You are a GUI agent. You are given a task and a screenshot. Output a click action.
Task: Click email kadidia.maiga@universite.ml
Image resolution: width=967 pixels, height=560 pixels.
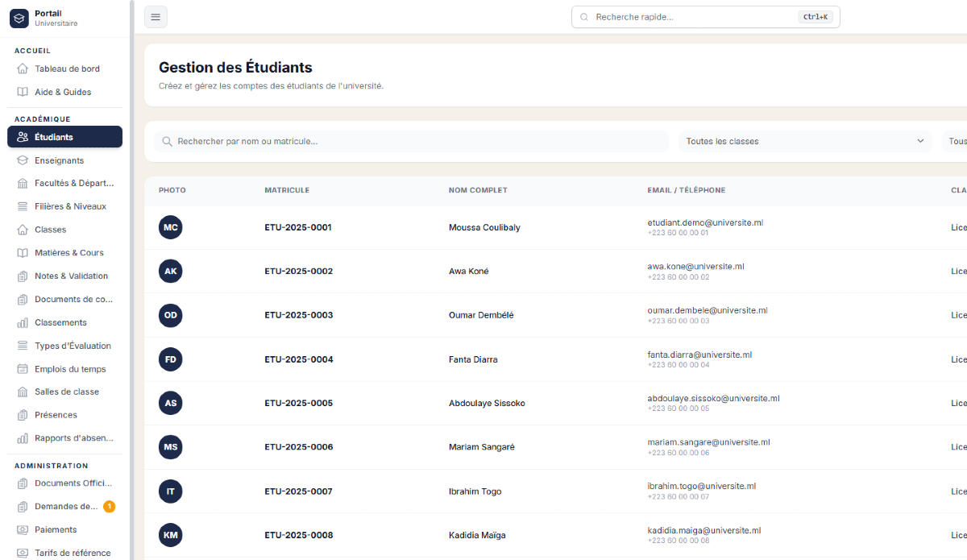pos(704,530)
